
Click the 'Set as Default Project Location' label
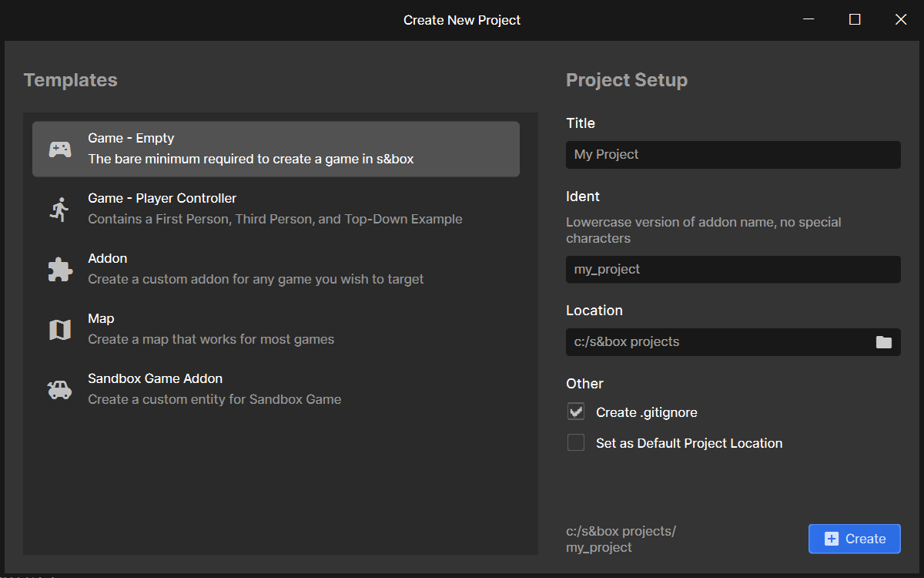tap(689, 443)
